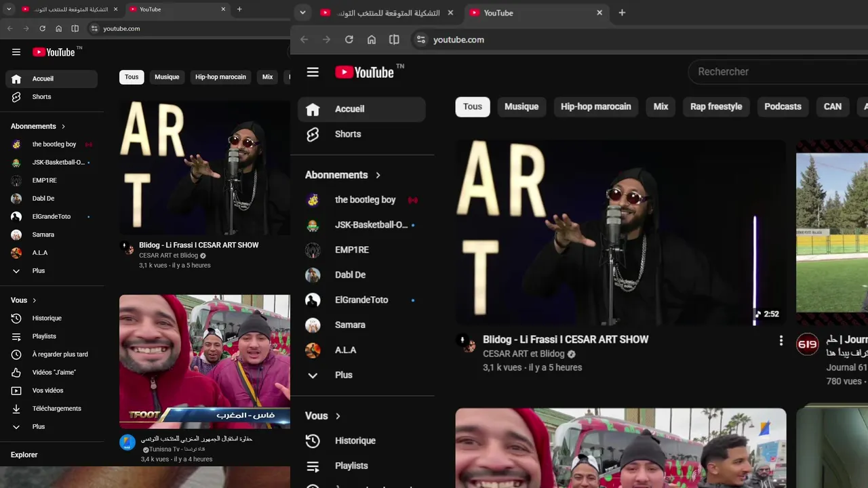Open Vous section in back window
This screenshot has width=868, height=488.
point(24,300)
